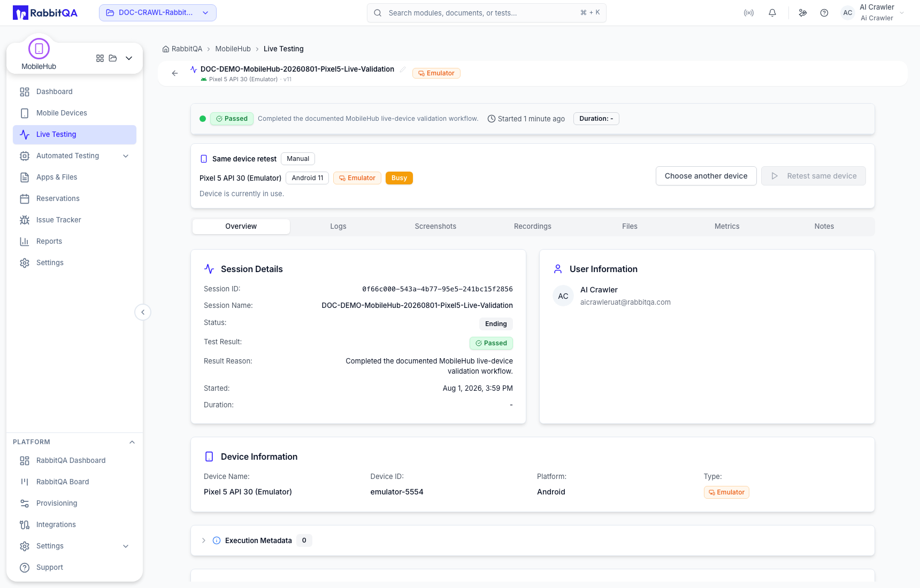Image resolution: width=920 pixels, height=588 pixels.
Task: Click the Ending status badge
Action: coord(496,324)
